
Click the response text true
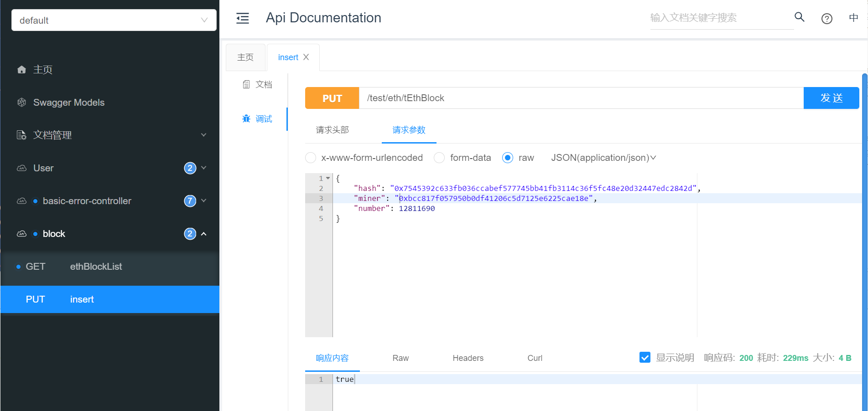click(x=344, y=379)
